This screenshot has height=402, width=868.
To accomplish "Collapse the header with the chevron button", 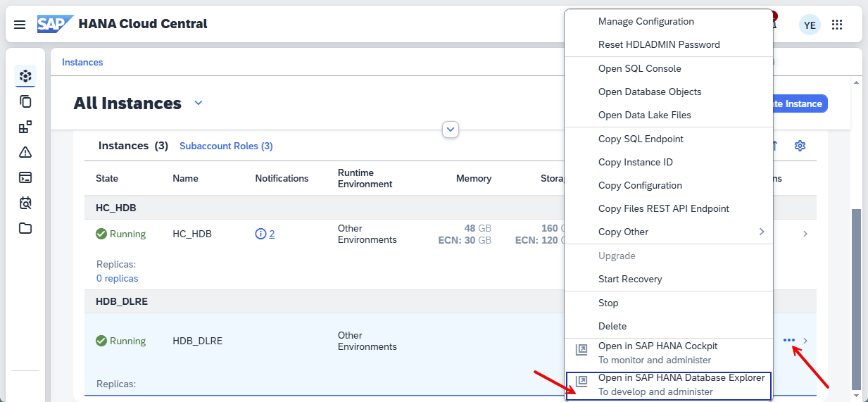I will (451, 130).
